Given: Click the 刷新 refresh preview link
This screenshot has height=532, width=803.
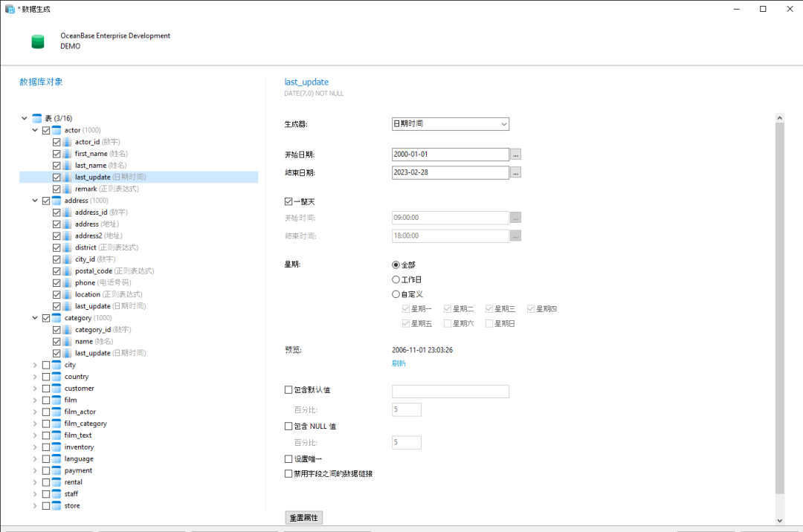Looking at the screenshot, I should (x=399, y=363).
